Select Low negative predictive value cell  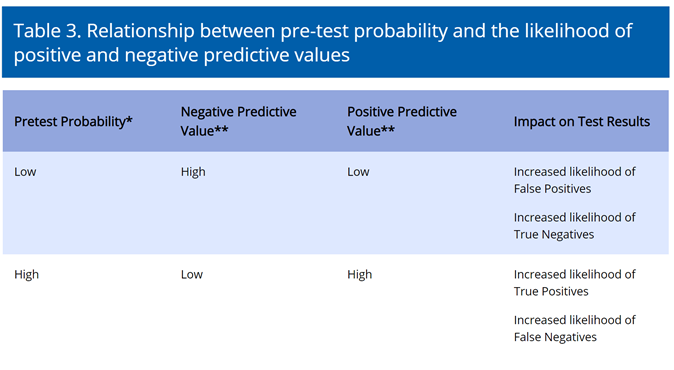(192, 275)
